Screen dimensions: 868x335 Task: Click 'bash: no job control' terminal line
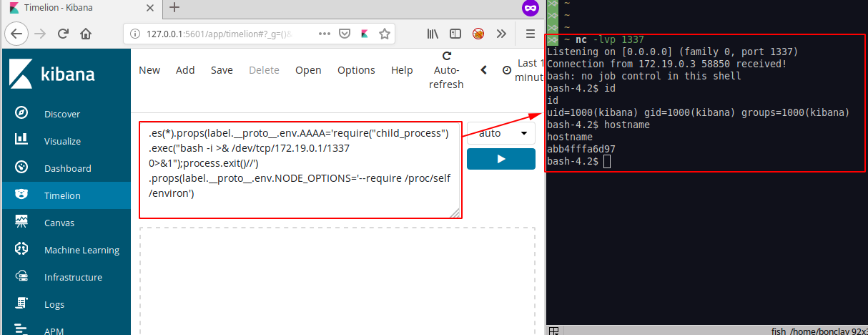(643, 77)
